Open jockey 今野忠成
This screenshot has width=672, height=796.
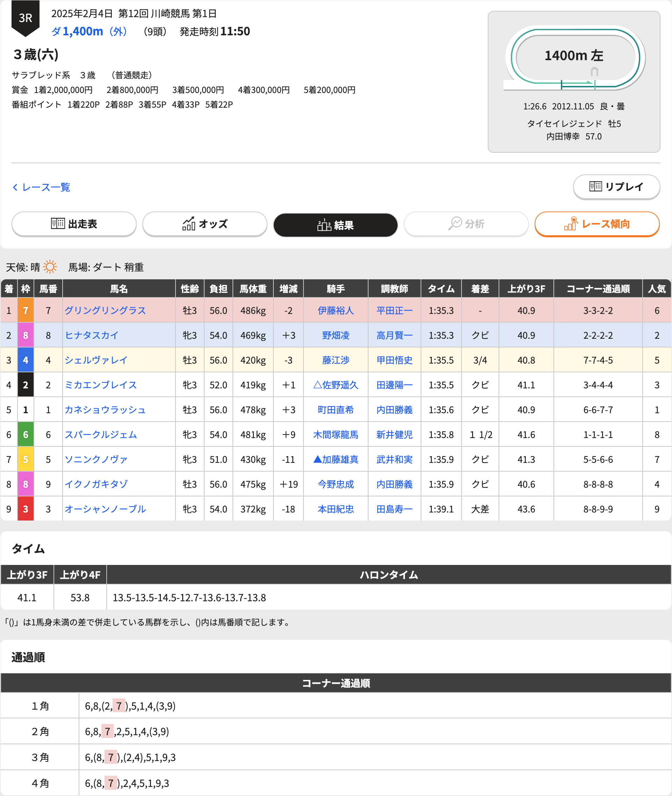pos(336,484)
